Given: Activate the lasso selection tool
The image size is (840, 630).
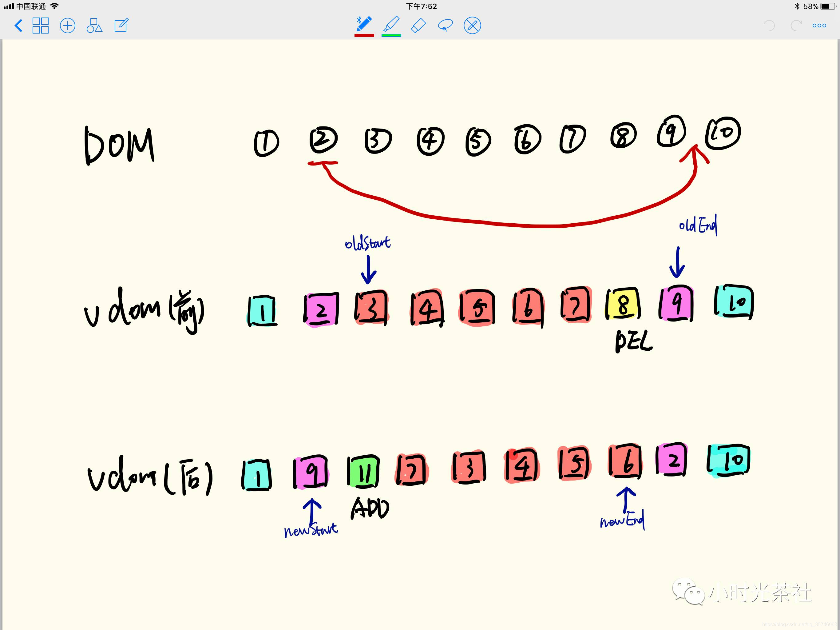Looking at the screenshot, I should pos(445,26).
